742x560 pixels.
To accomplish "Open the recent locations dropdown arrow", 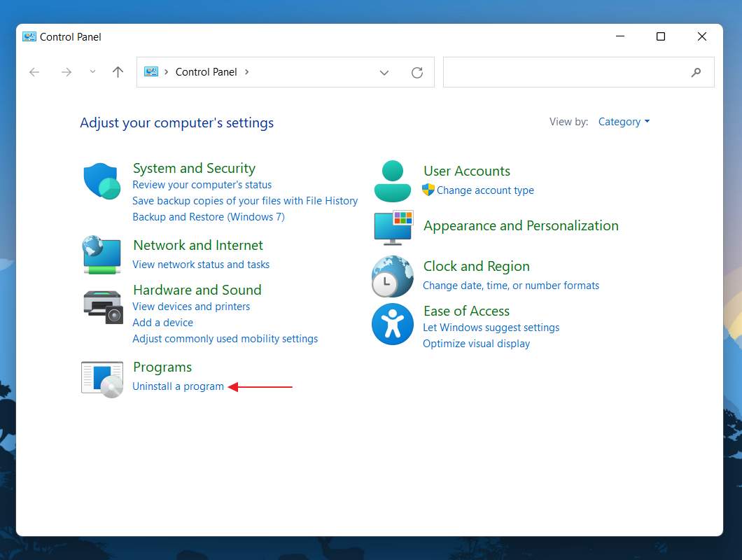I will tap(92, 71).
